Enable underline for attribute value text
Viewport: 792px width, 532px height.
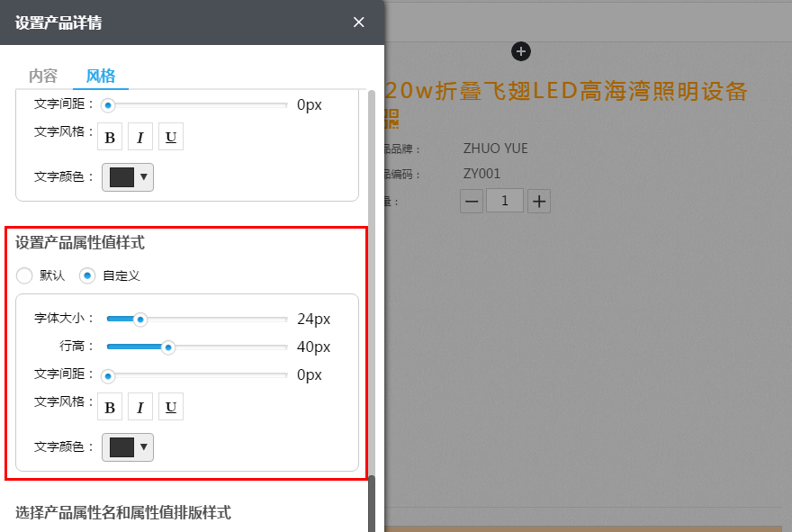(x=170, y=406)
